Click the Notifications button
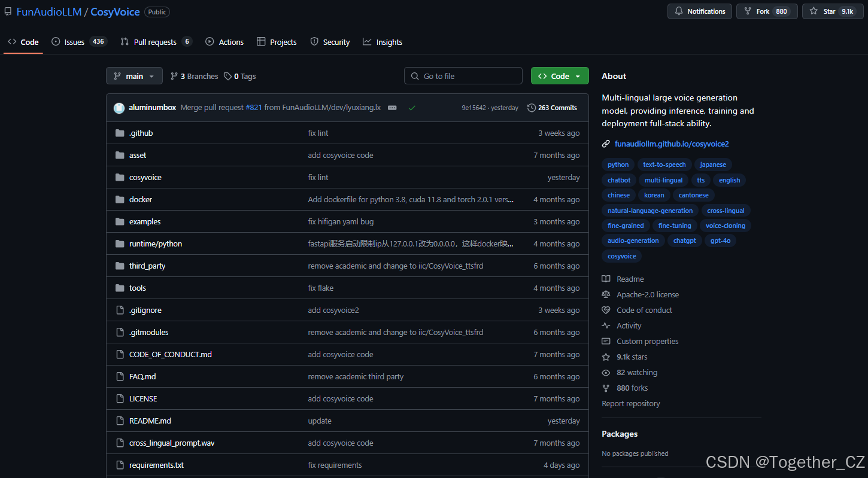The image size is (868, 478). 700,11
